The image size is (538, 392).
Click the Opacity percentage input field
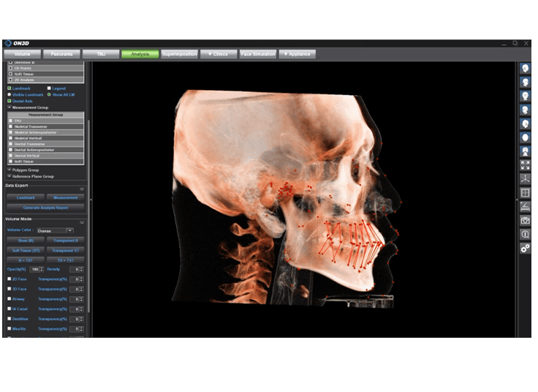click(x=34, y=270)
